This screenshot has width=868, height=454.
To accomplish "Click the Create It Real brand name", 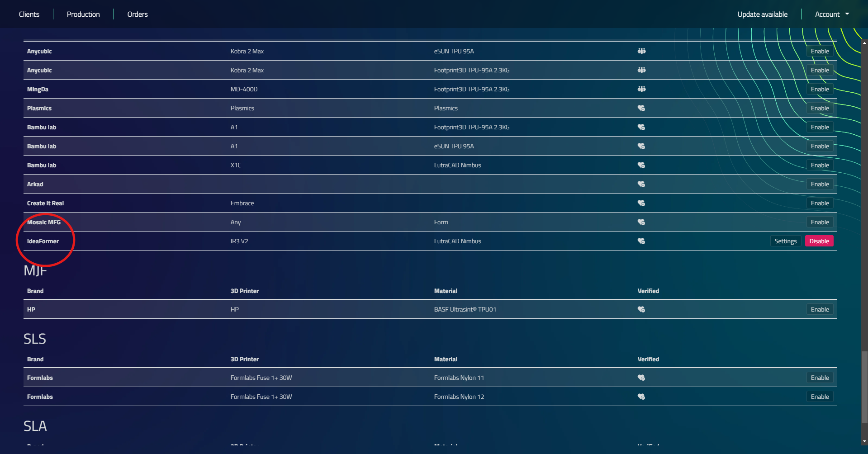I will coord(45,203).
